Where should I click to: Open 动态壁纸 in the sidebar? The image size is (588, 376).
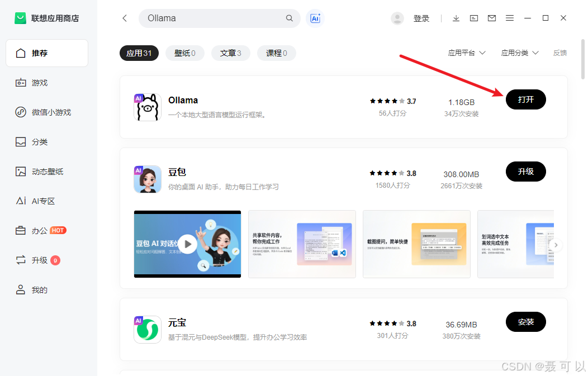[47, 172]
